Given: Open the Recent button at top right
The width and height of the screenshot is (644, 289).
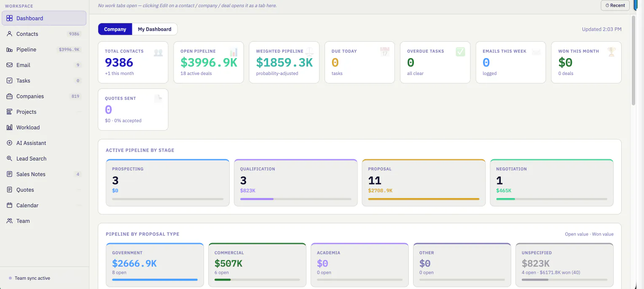Looking at the screenshot, I should pyautogui.click(x=615, y=5).
